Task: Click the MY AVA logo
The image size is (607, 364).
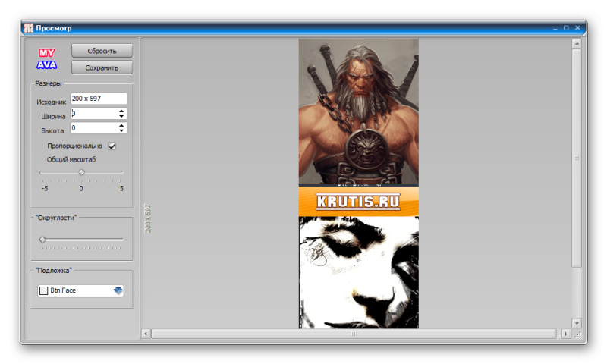Action: [x=47, y=58]
